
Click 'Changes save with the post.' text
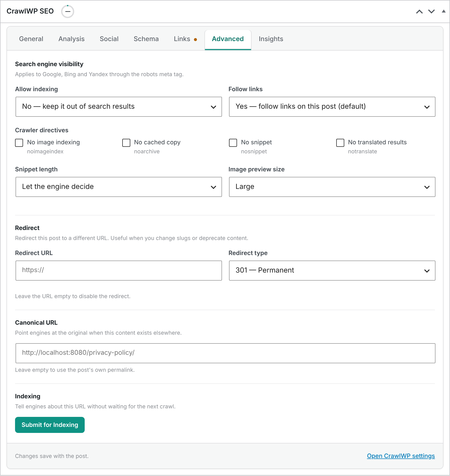(52, 456)
